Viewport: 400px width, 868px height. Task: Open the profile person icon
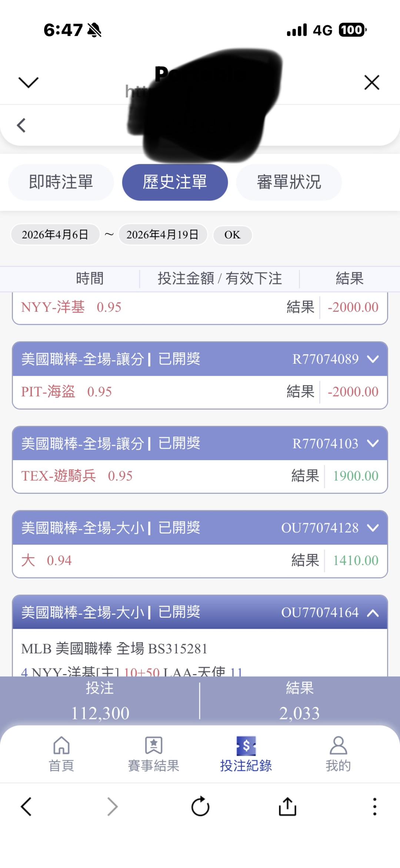click(338, 745)
